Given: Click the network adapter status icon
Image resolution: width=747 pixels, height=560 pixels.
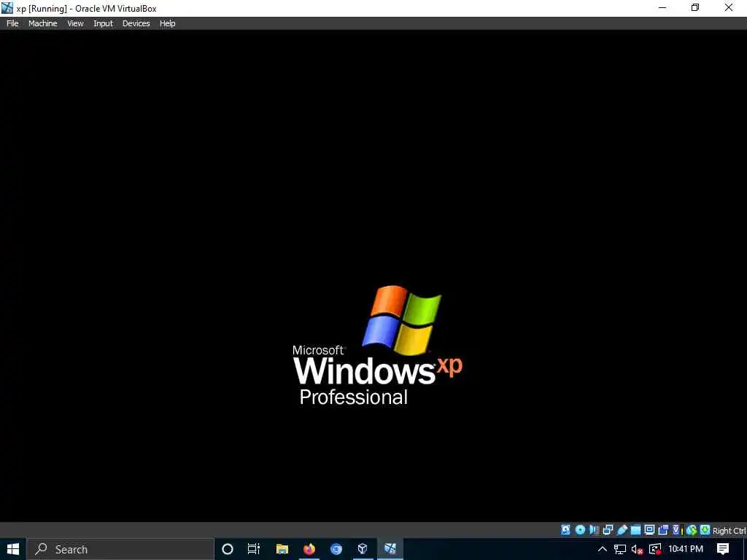Looking at the screenshot, I should [x=608, y=530].
